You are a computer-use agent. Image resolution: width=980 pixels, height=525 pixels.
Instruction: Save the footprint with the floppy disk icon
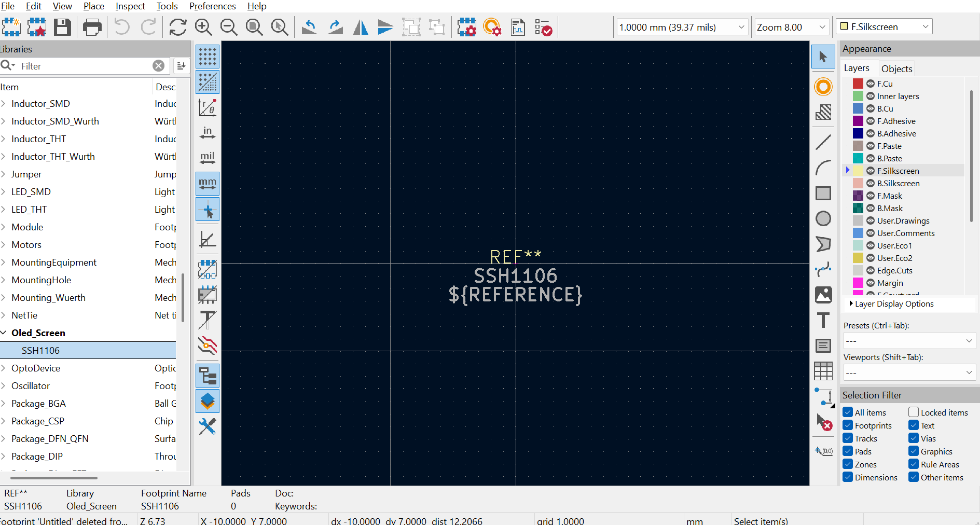[62, 27]
